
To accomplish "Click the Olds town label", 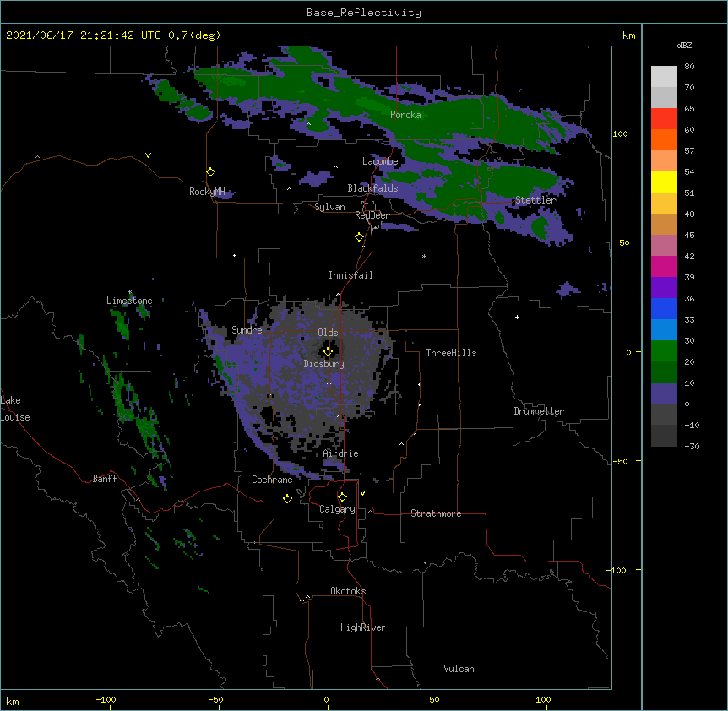I will (x=328, y=333).
